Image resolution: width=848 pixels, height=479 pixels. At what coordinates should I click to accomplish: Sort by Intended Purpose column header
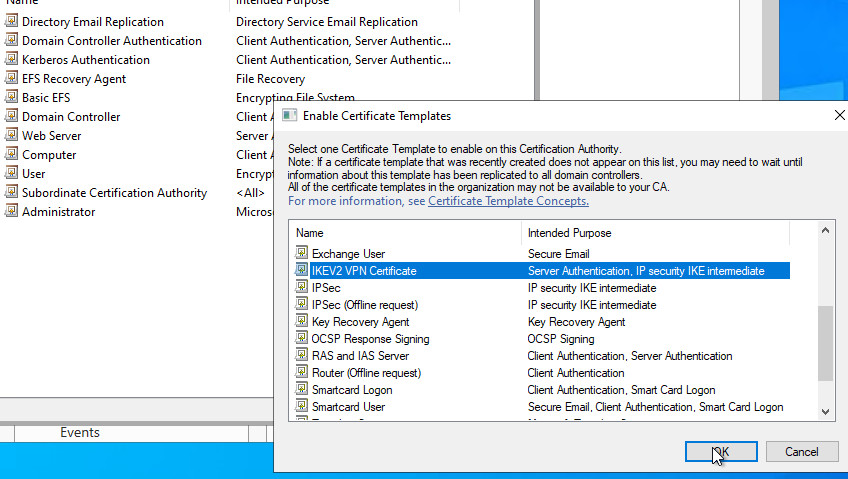655,233
